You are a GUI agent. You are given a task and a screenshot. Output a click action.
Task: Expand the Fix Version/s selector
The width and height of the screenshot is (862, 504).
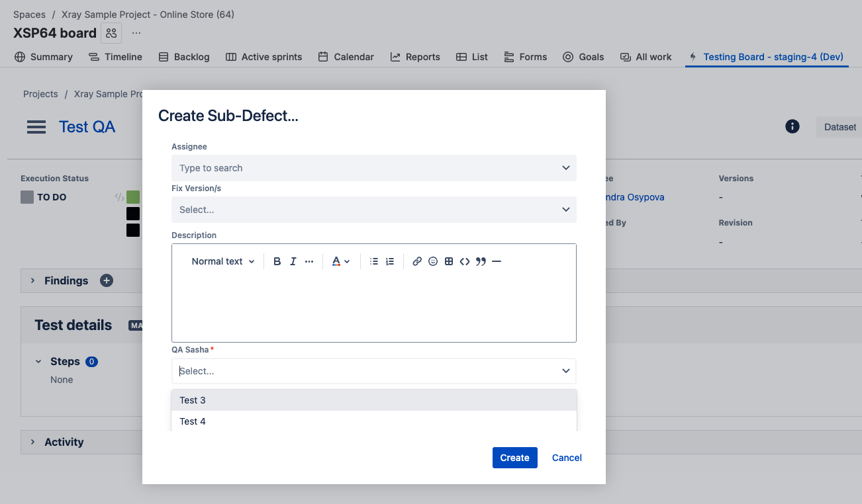pyautogui.click(x=373, y=210)
